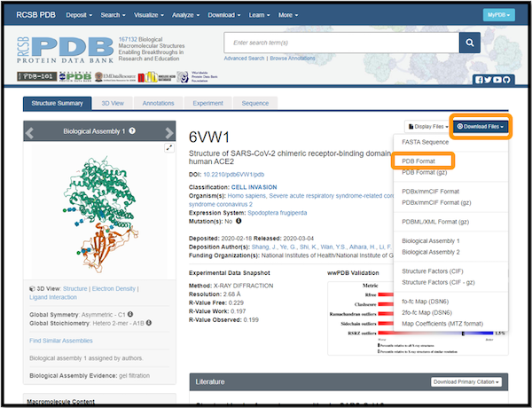Switch to the Annotations tab
The width and height of the screenshot is (532, 408).
tap(158, 103)
